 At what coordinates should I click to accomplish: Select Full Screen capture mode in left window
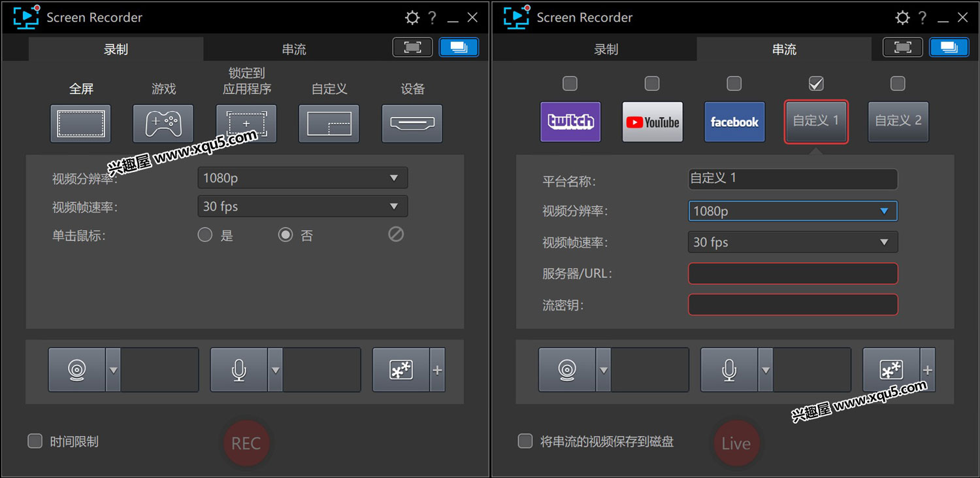[80, 123]
